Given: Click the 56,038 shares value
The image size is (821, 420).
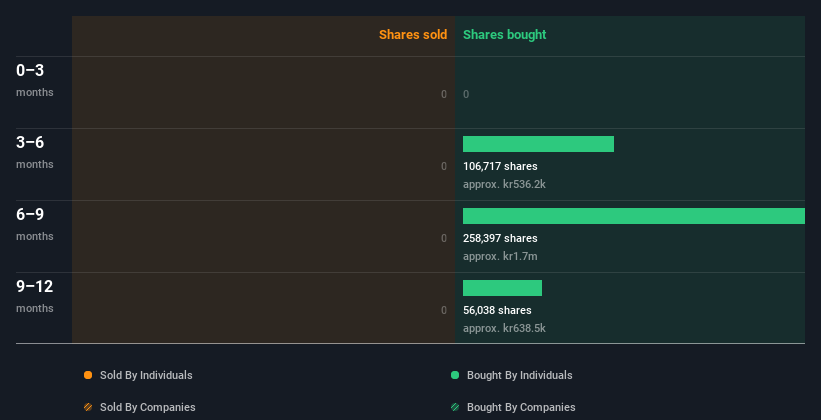Looking at the screenshot, I should (x=497, y=310).
